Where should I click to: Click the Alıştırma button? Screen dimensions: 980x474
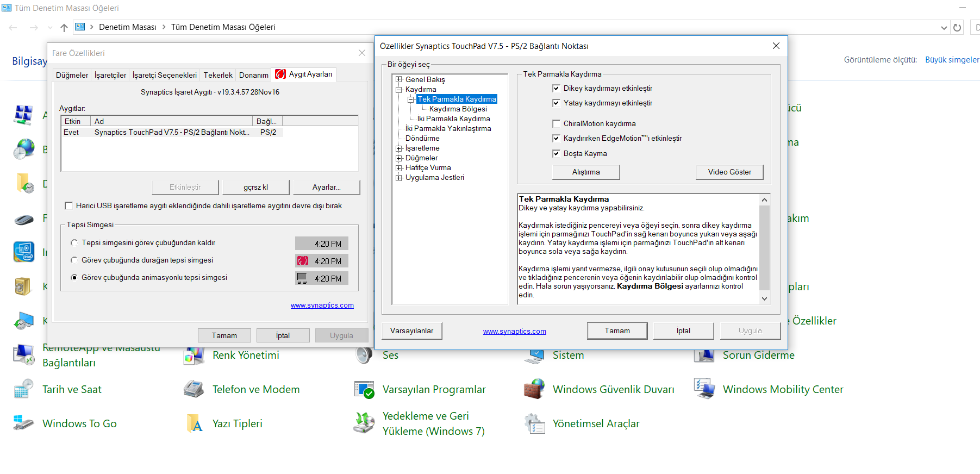coord(586,172)
